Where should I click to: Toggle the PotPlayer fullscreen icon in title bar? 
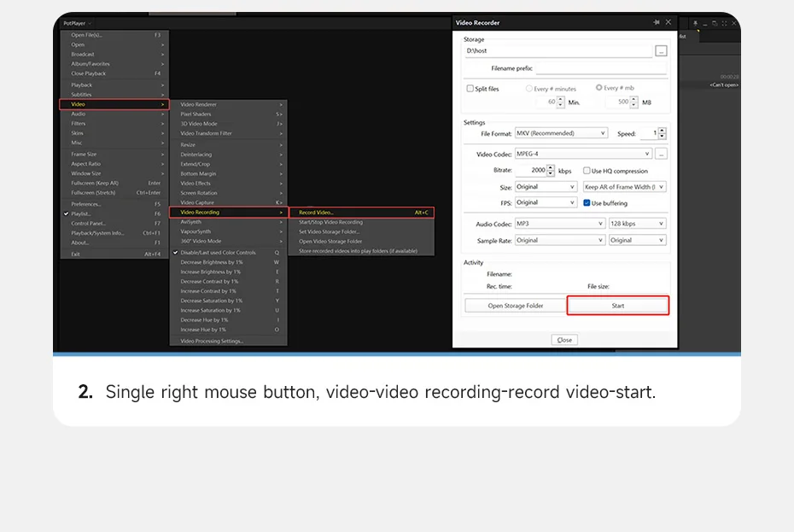724,23
